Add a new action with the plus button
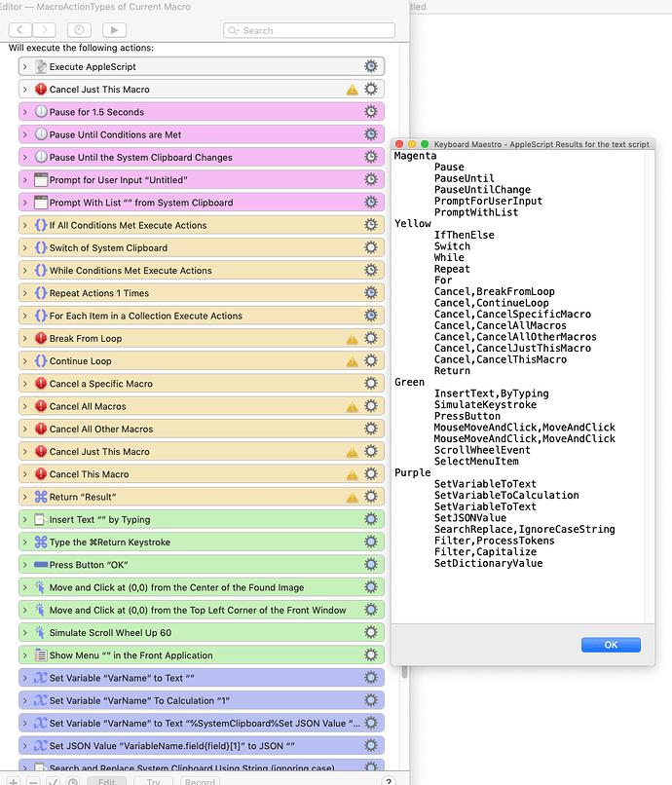Viewport: 672px width, 785px height. (14, 781)
